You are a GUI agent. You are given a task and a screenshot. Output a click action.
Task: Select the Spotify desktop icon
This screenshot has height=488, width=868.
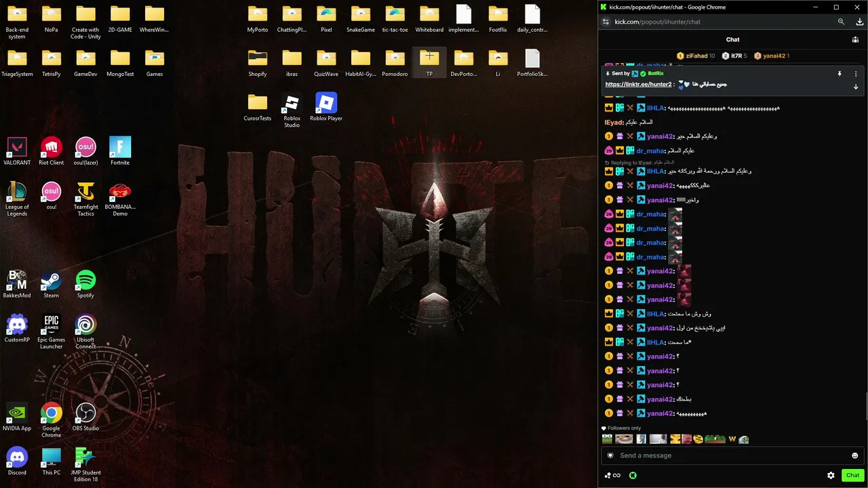(85, 285)
